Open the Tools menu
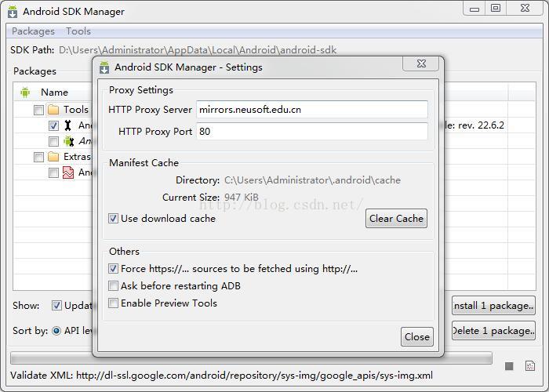The height and width of the screenshot is (392, 549). (78, 31)
